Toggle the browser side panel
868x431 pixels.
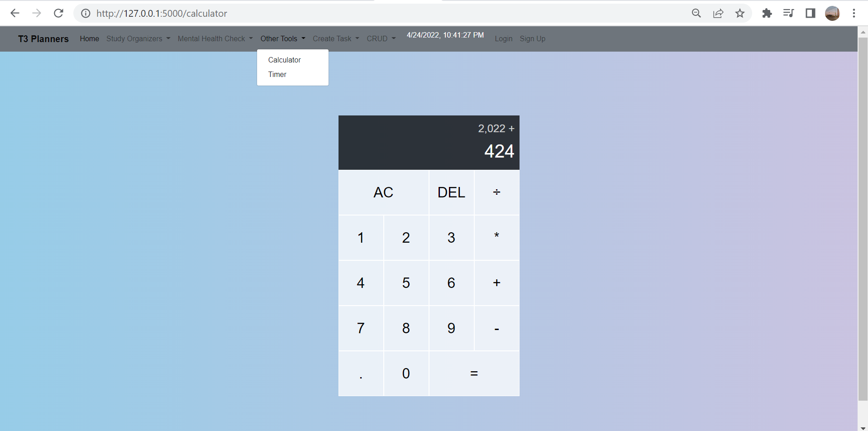(810, 13)
